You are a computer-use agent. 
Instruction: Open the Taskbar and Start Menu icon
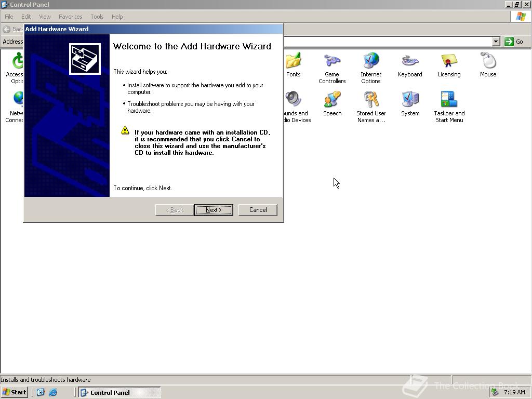point(449,99)
